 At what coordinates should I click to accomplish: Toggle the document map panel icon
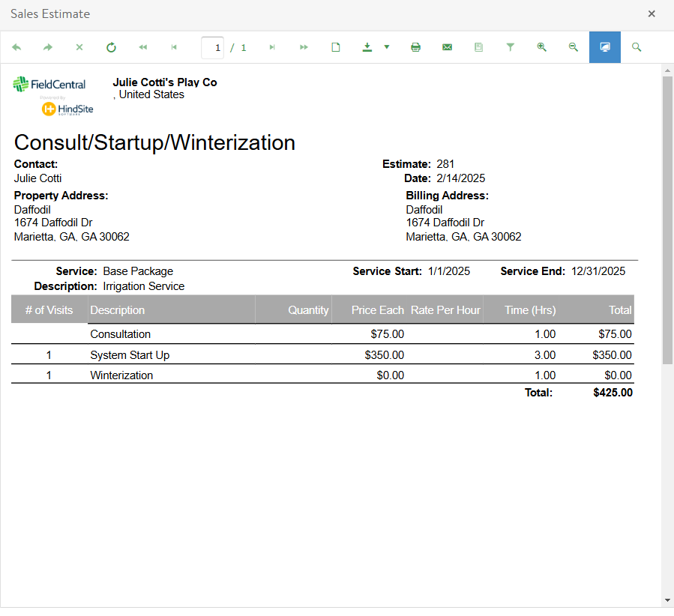tap(478, 47)
